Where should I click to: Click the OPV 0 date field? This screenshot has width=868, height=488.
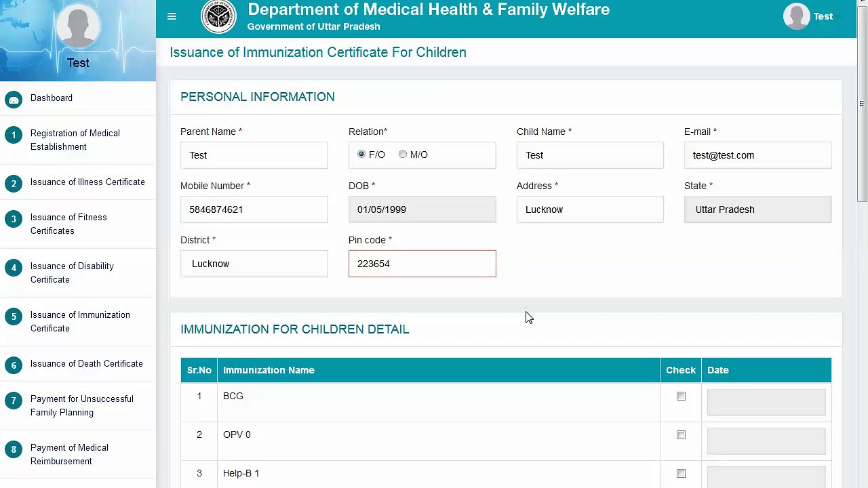pyautogui.click(x=766, y=441)
